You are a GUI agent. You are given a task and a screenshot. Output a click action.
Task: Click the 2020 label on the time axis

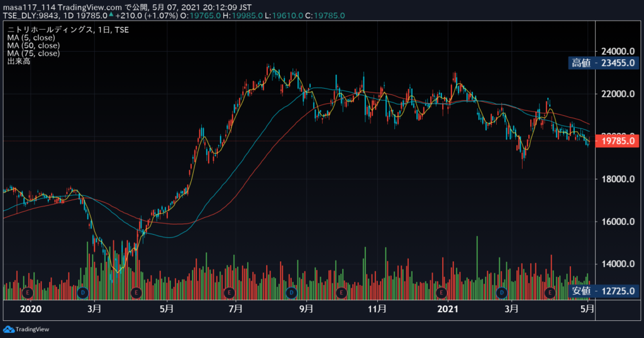(x=31, y=309)
